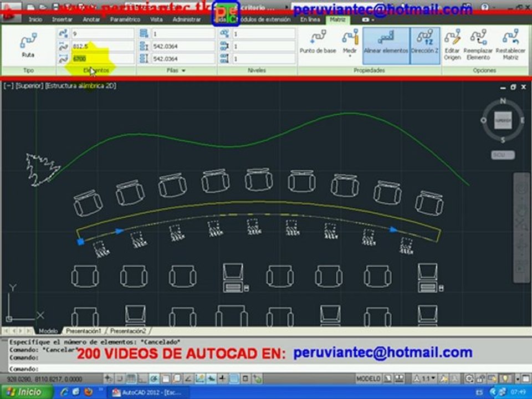The image size is (532, 399).
Task: Toggle Polar tracking in status bar
Action: (x=155, y=378)
